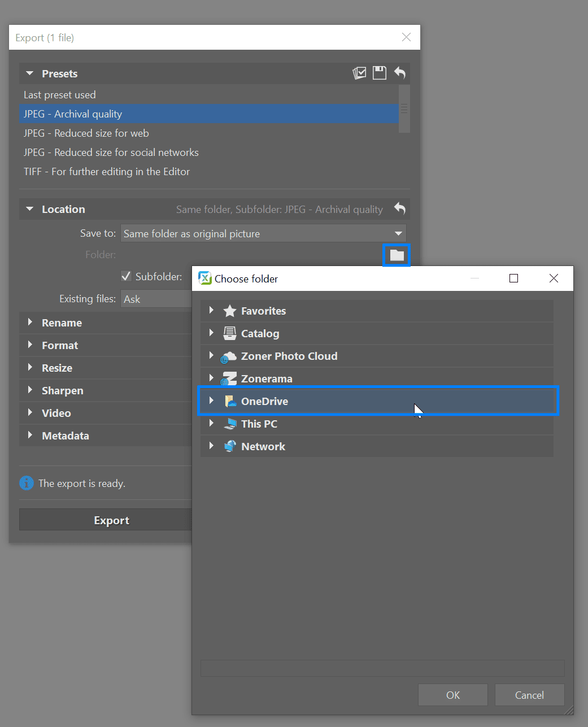Reset presets with the undo arrow icon
The height and width of the screenshot is (727, 588).
[x=400, y=73]
